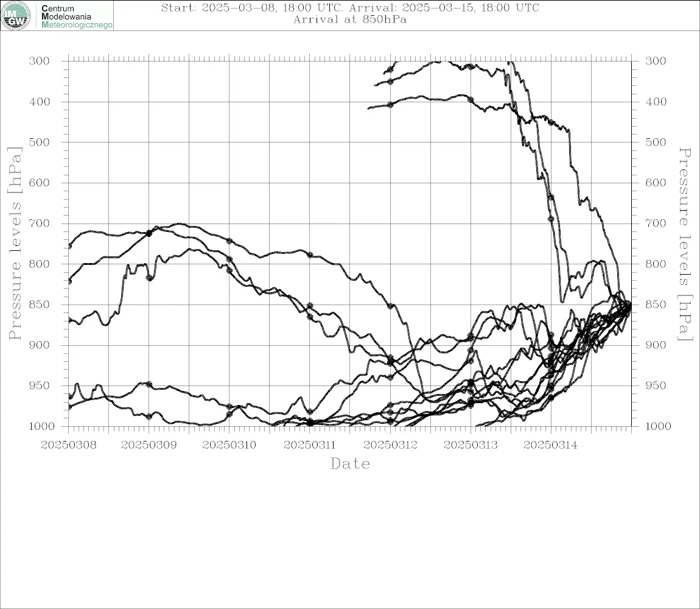Click the 20250313 date label
Image resolution: width=700 pixels, height=609 pixels.
(x=471, y=445)
